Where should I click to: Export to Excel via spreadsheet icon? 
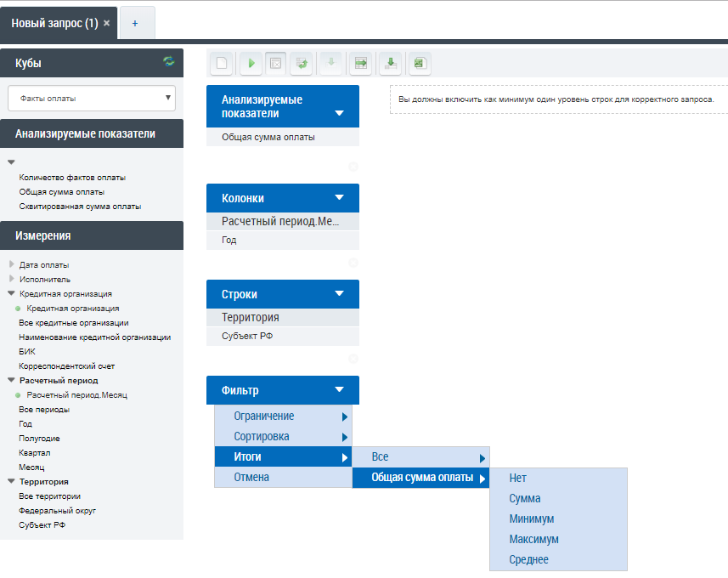click(420, 63)
